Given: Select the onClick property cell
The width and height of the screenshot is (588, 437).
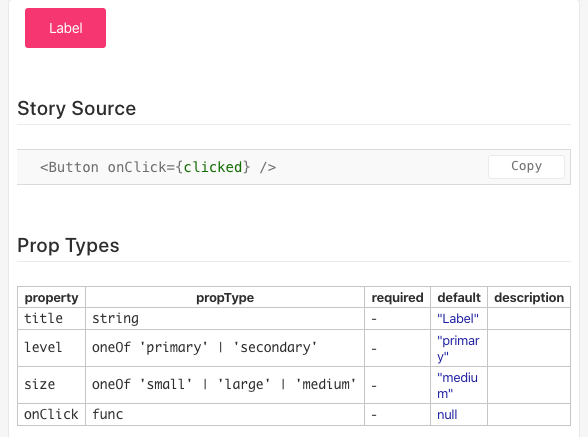Looking at the screenshot, I should tap(51, 414).
